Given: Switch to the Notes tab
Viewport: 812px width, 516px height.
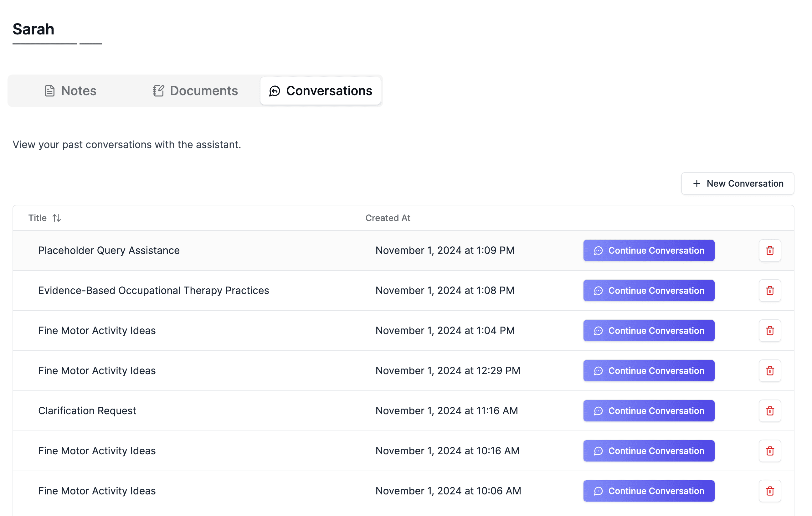Looking at the screenshot, I should [70, 91].
